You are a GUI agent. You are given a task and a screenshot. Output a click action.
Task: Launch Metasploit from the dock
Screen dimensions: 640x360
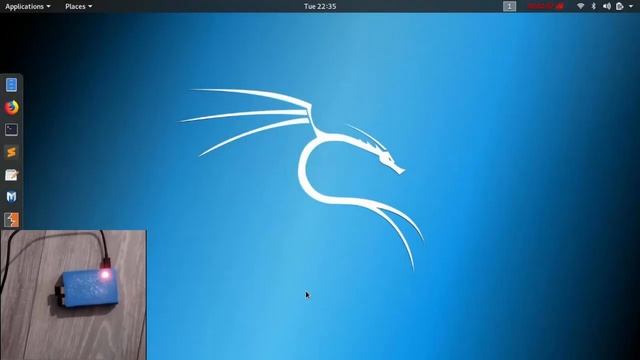point(11,197)
